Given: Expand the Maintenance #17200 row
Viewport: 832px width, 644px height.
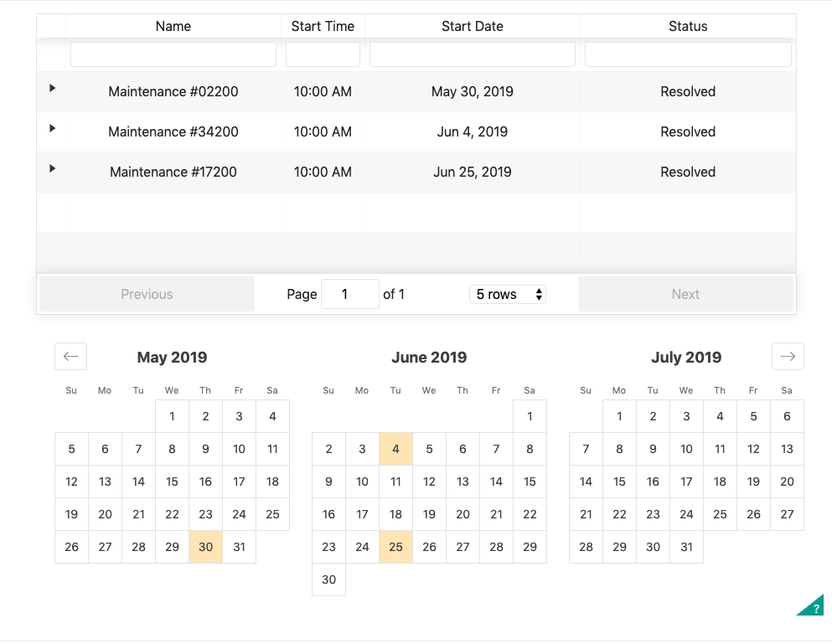Looking at the screenshot, I should click(x=52, y=168).
